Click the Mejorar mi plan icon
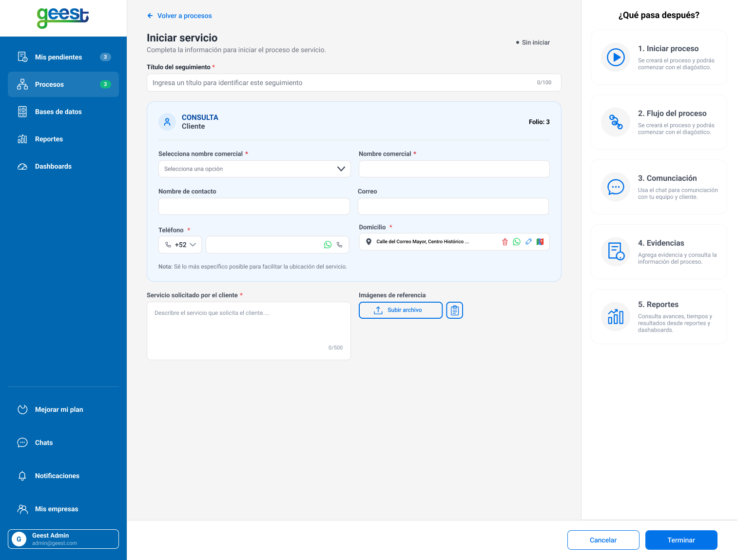The height and width of the screenshot is (560, 737). click(22, 409)
